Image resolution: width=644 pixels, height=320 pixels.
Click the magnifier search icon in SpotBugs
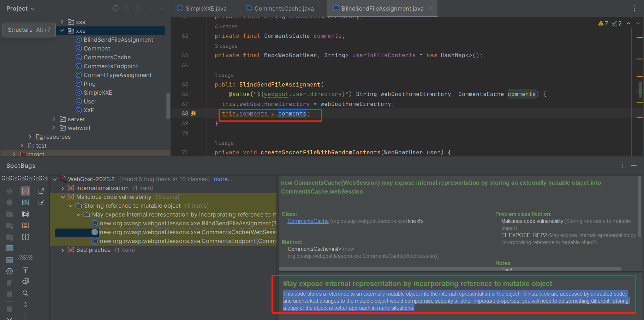tap(25, 293)
